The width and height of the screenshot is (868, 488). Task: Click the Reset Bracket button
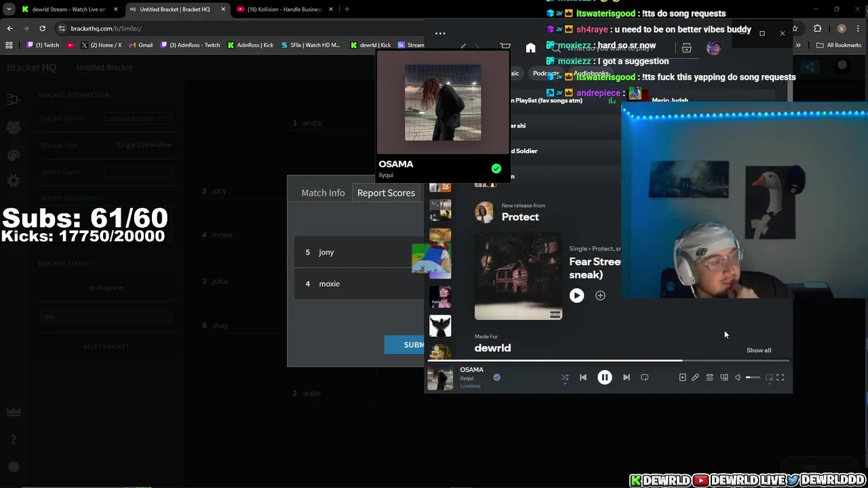[106, 346]
